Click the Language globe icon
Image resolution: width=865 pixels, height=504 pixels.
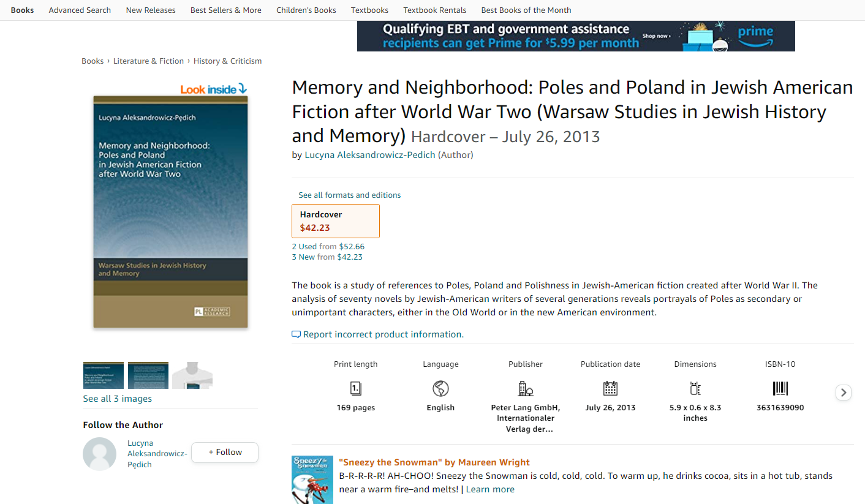click(440, 388)
